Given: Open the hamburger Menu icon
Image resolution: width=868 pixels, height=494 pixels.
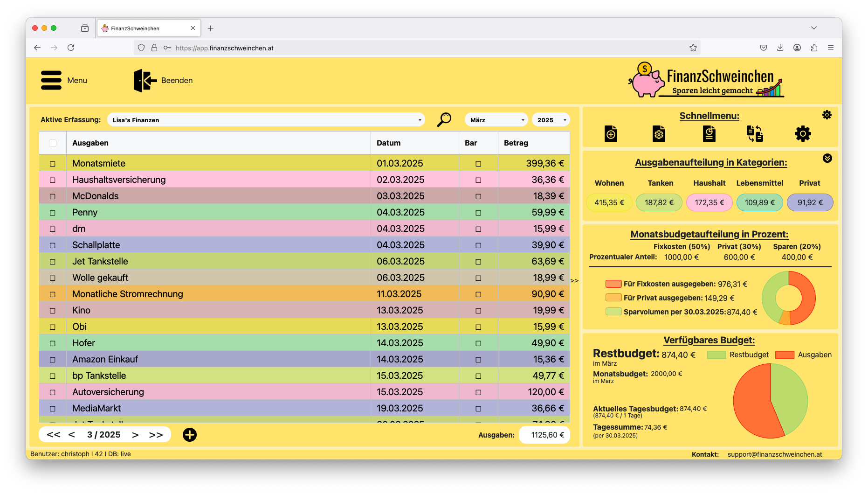Looking at the screenshot, I should click(51, 80).
